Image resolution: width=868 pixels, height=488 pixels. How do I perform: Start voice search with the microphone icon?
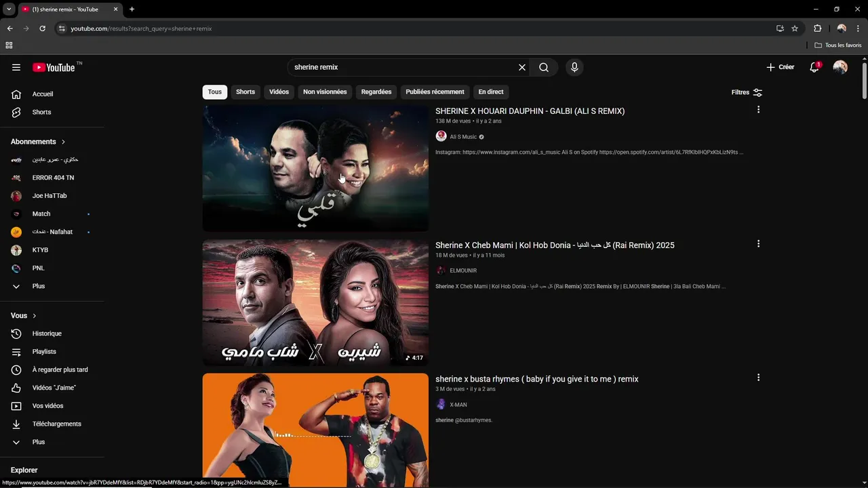(x=574, y=67)
